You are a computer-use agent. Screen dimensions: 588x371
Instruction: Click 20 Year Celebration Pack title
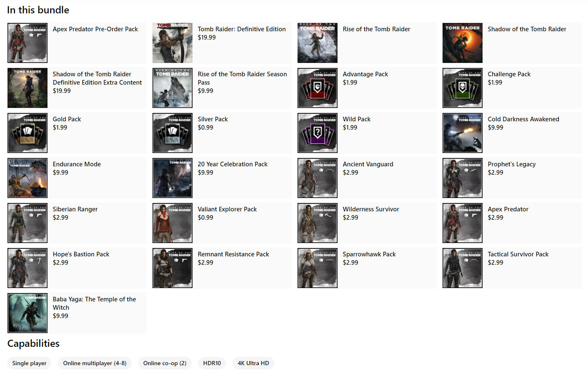click(x=233, y=164)
